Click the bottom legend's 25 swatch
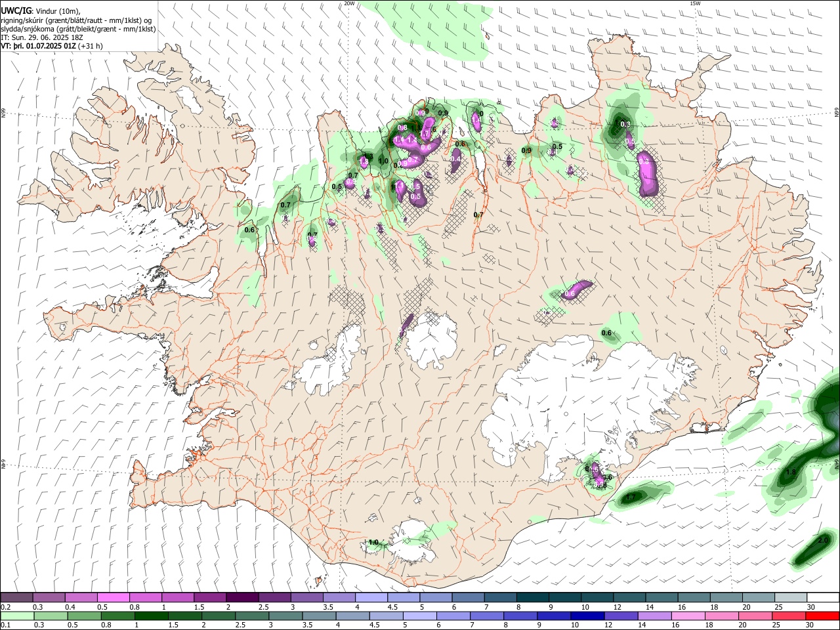Screen dimensions: 840x630 791,616
